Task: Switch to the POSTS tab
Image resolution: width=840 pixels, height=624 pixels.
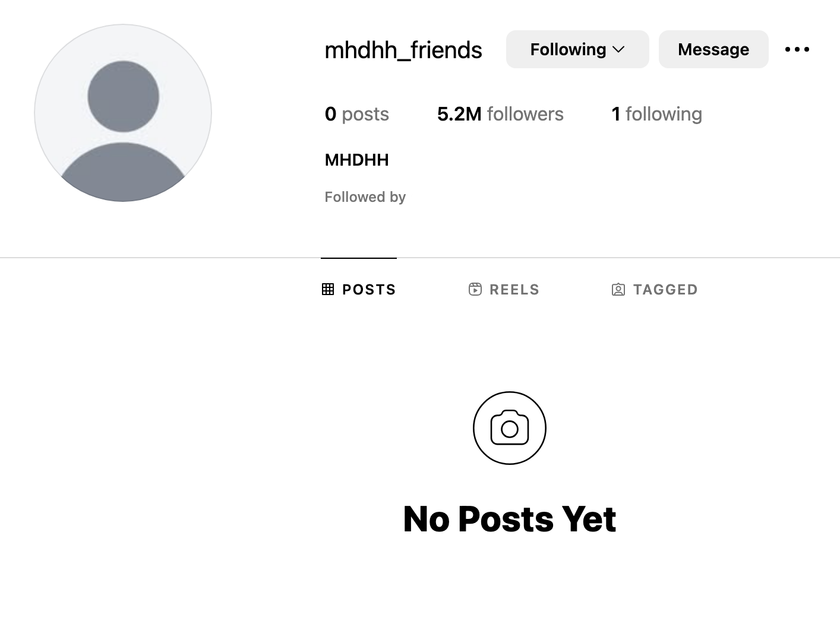Action: click(x=359, y=289)
